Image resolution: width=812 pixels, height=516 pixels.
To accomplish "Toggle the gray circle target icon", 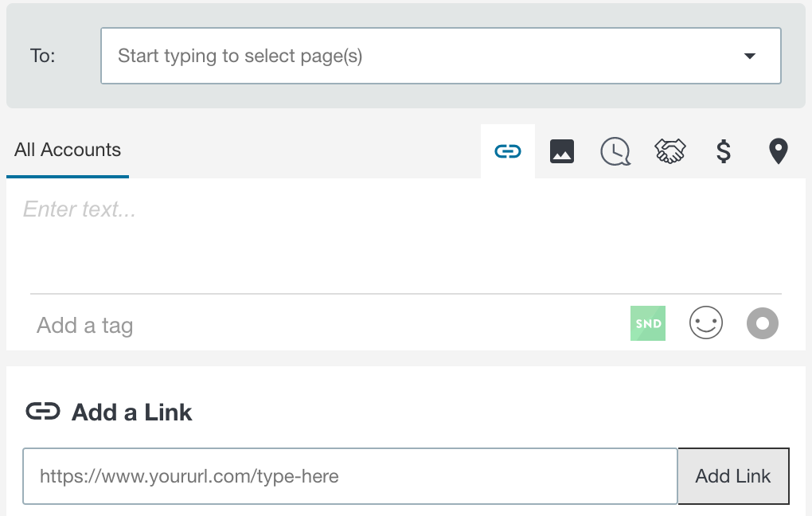I will [x=763, y=323].
